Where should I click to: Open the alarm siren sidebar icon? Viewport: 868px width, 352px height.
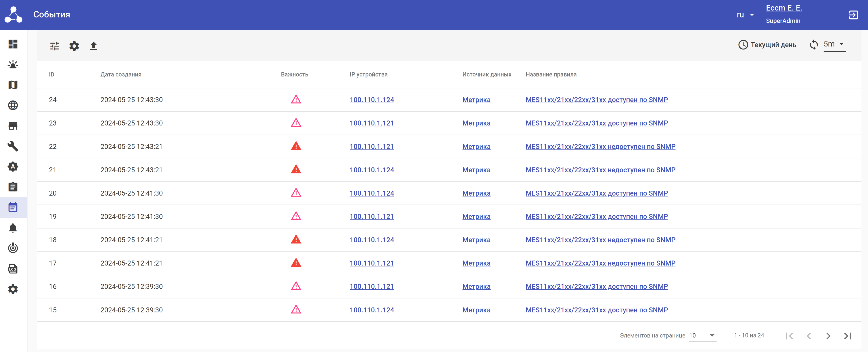(x=13, y=64)
